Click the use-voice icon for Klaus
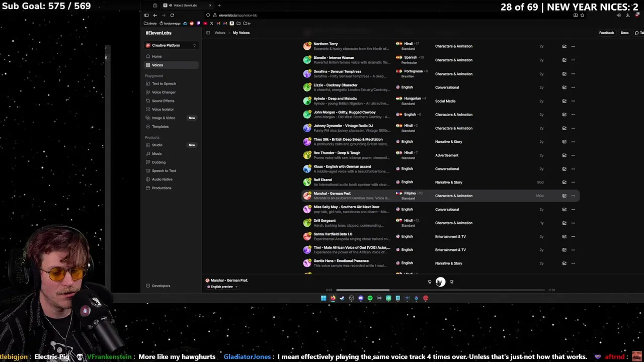644x362 pixels. point(564,169)
